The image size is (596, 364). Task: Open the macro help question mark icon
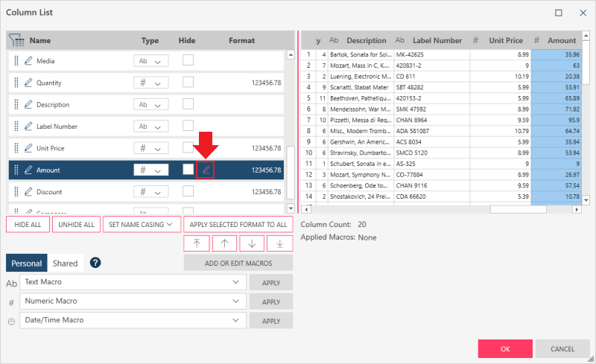(x=95, y=263)
